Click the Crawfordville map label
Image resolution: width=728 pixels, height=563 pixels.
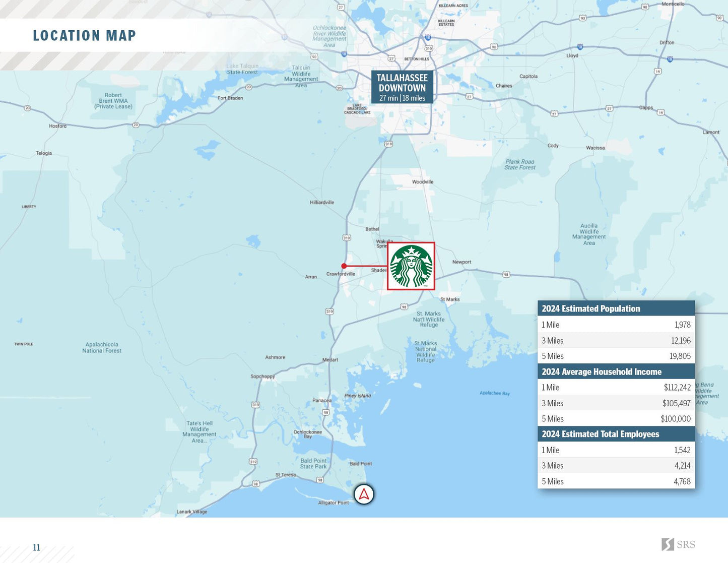pyautogui.click(x=341, y=274)
